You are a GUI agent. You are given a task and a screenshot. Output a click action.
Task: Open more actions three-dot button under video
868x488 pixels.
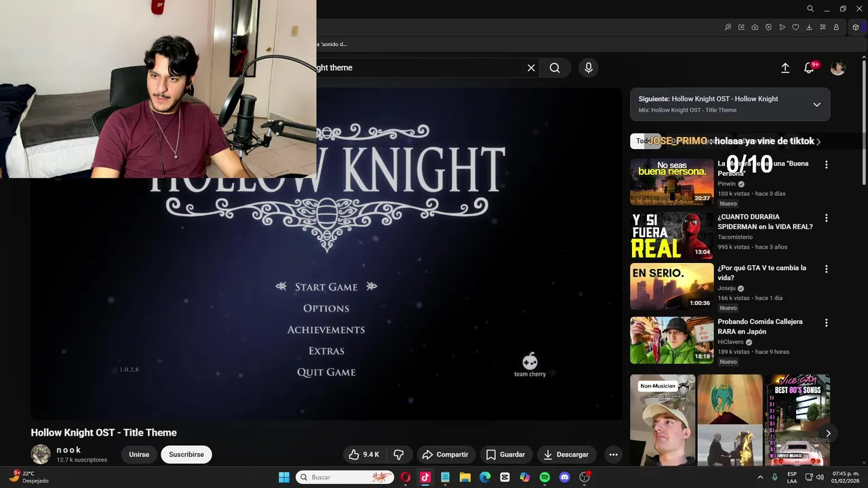point(613,455)
